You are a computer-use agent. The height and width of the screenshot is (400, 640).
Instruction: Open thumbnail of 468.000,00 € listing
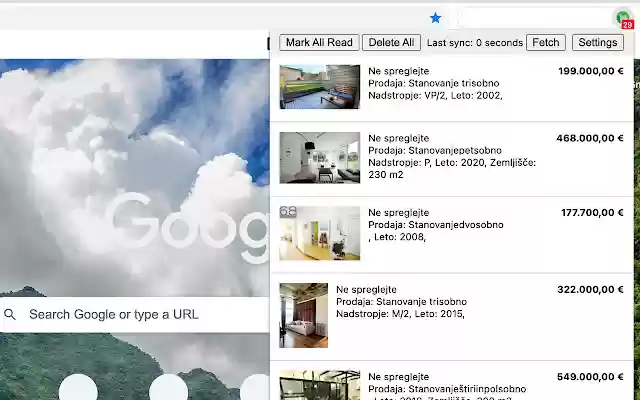pyautogui.click(x=320, y=158)
